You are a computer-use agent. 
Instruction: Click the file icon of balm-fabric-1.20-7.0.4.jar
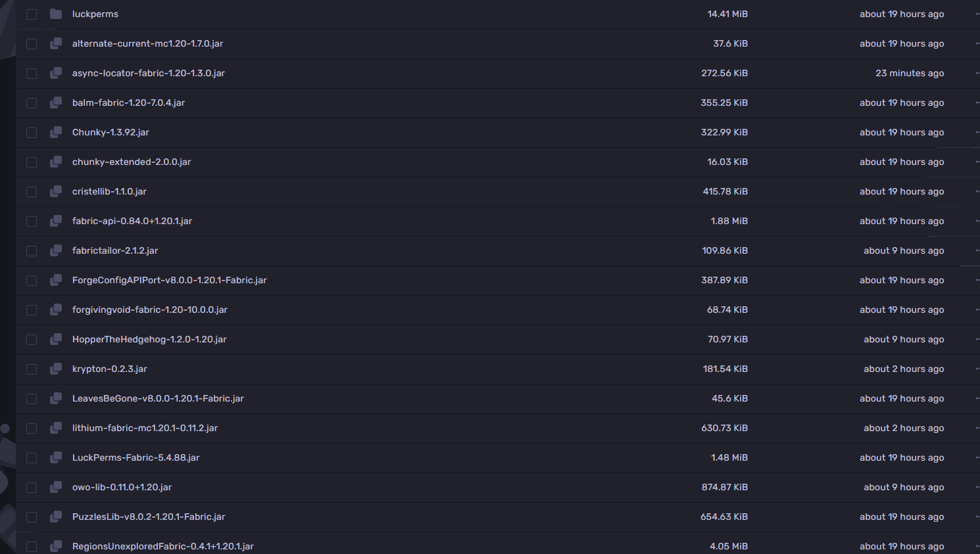coord(56,103)
